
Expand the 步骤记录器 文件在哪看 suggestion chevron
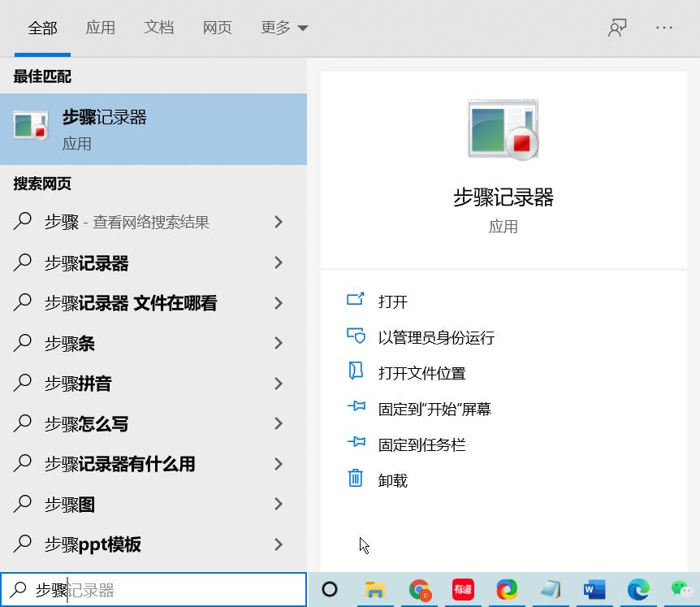point(278,303)
